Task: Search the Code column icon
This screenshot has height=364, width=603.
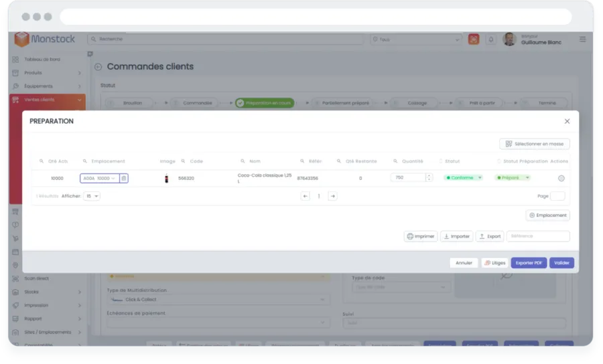Action: [x=183, y=161]
